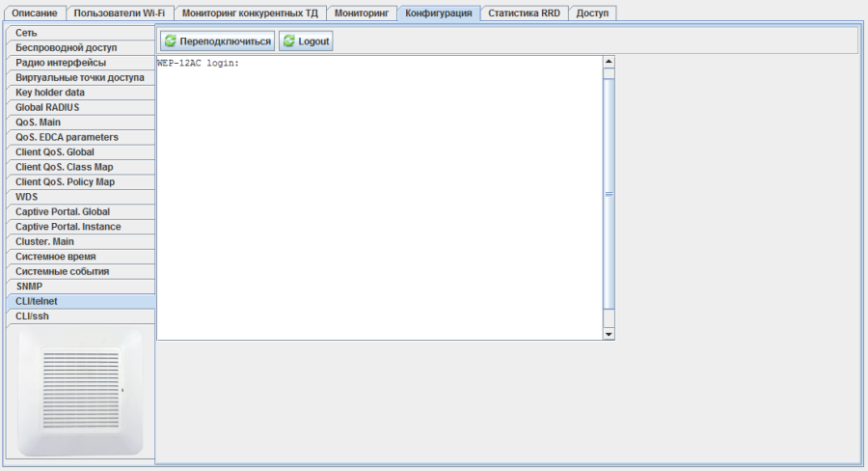Select QoS. EDCA parameters

[81, 137]
